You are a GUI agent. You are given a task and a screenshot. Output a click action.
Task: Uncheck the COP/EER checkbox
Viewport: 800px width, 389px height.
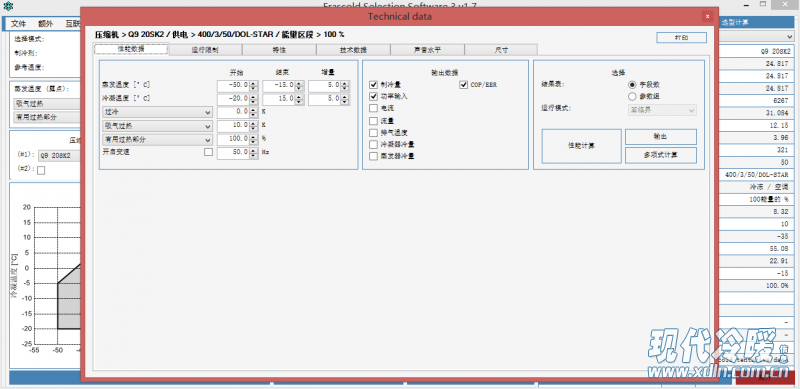tap(463, 85)
